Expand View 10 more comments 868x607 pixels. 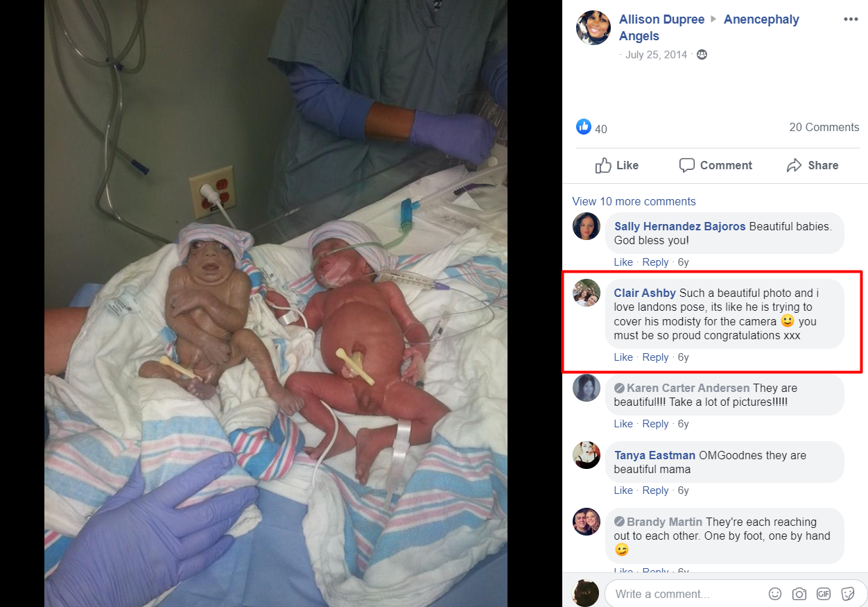pos(634,201)
